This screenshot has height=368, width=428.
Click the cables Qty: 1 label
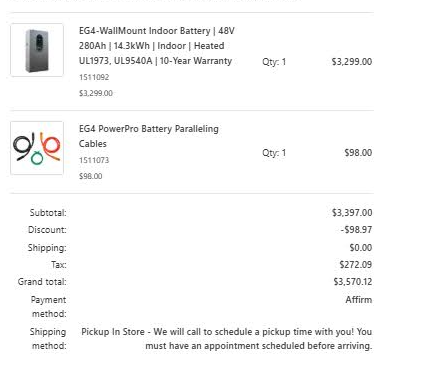click(x=274, y=153)
